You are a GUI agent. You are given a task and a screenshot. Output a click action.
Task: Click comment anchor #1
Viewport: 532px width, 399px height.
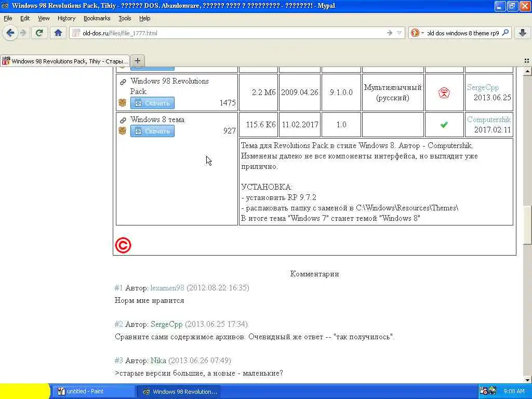tap(118, 288)
